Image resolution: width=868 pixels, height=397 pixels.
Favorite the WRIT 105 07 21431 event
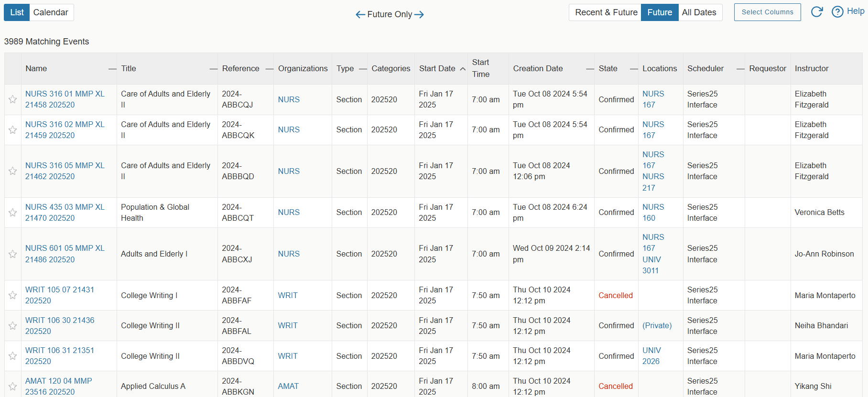click(x=13, y=295)
